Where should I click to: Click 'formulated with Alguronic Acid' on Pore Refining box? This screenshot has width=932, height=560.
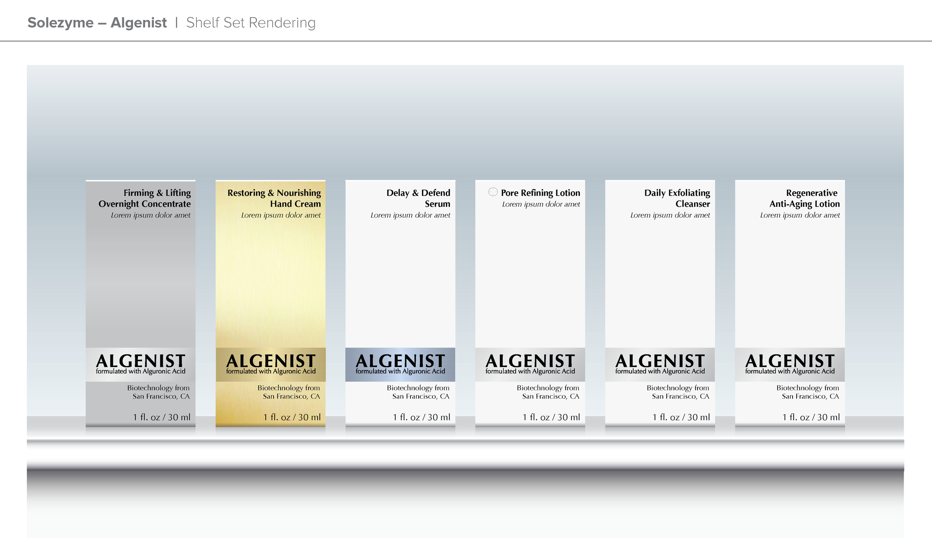(x=530, y=371)
